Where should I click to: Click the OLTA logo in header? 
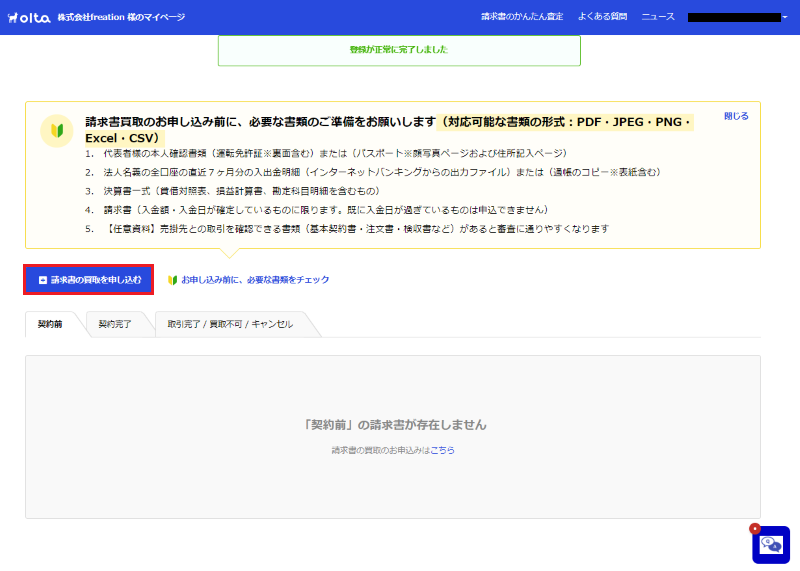pyautogui.click(x=29, y=17)
